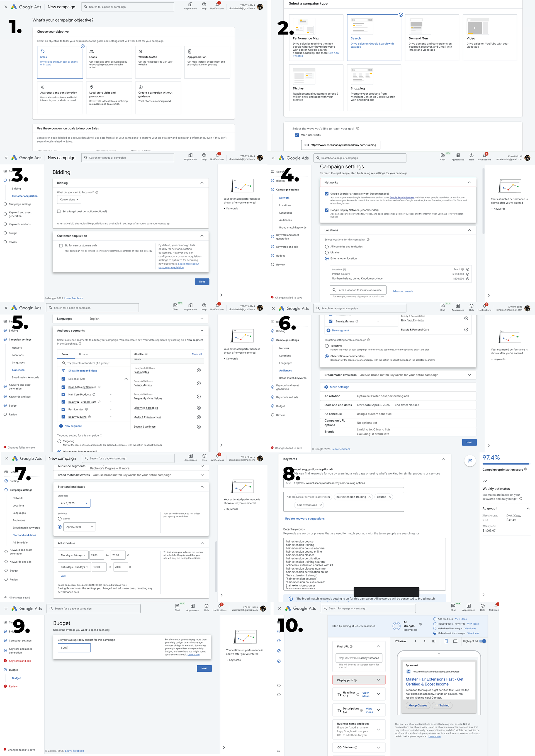Image resolution: width=535 pixels, height=756 pixels.
Task: Remove the 'course' keyword chip
Action: pos(389,497)
